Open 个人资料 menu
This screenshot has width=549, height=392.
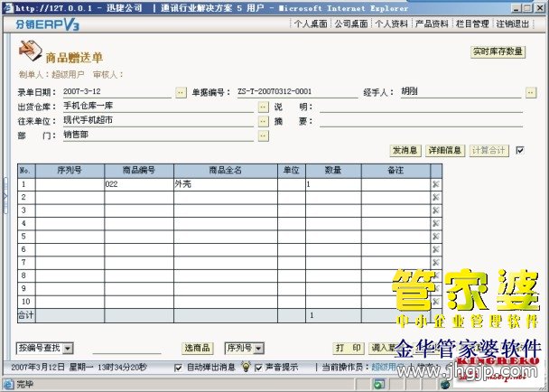[392, 23]
